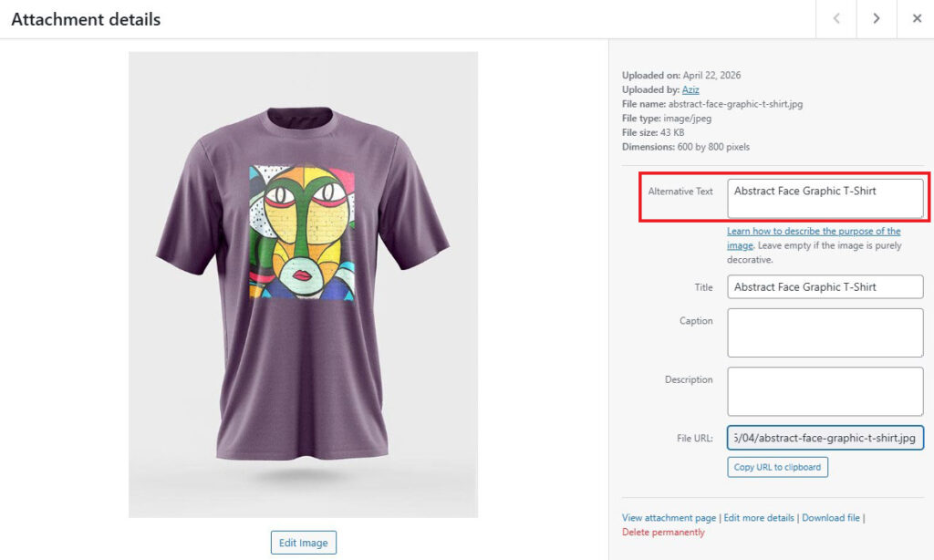Select the File name text in details

(711, 104)
